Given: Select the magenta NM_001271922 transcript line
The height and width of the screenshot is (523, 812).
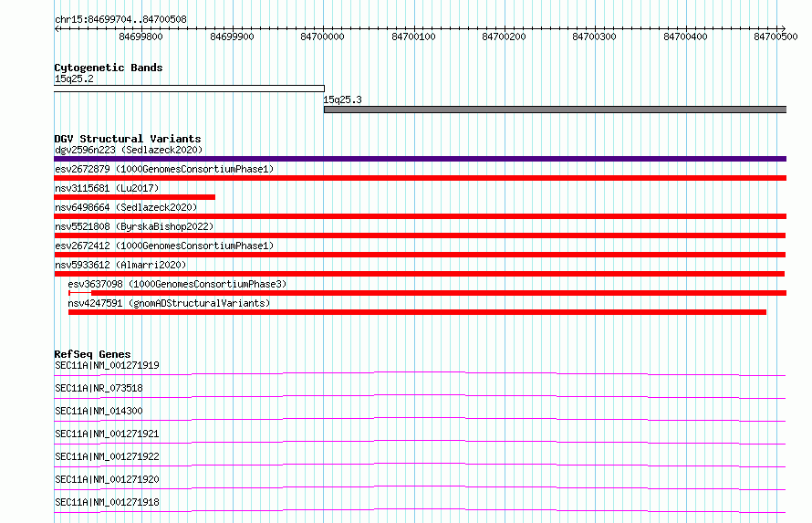Looking at the screenshot, I should (420, 465).
